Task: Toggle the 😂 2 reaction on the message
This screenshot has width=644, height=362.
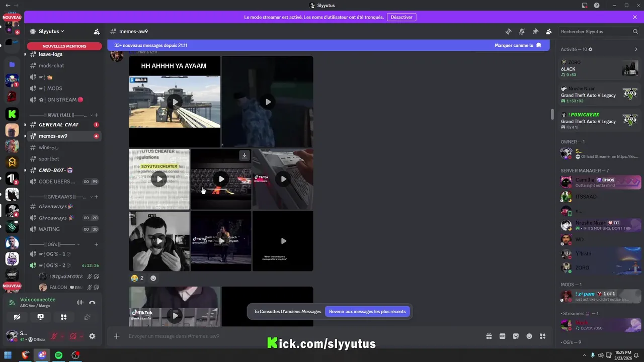Action: [x=137, y=278]
